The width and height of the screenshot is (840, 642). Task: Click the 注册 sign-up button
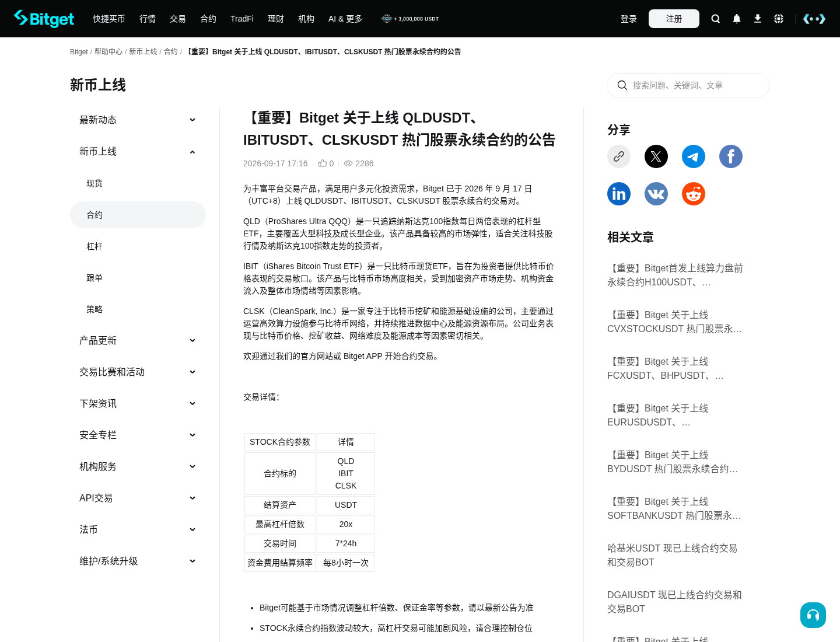(x=674, y=19)
